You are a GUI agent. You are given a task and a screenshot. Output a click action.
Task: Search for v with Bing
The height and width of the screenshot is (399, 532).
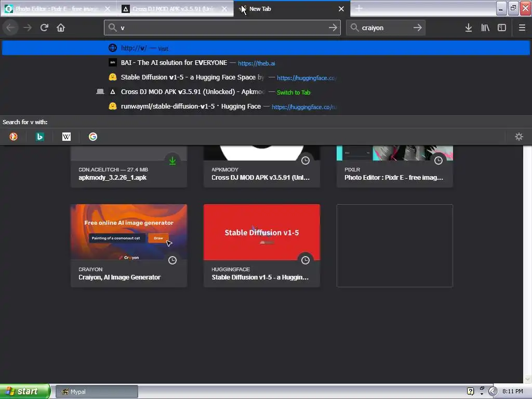(40, 137)
